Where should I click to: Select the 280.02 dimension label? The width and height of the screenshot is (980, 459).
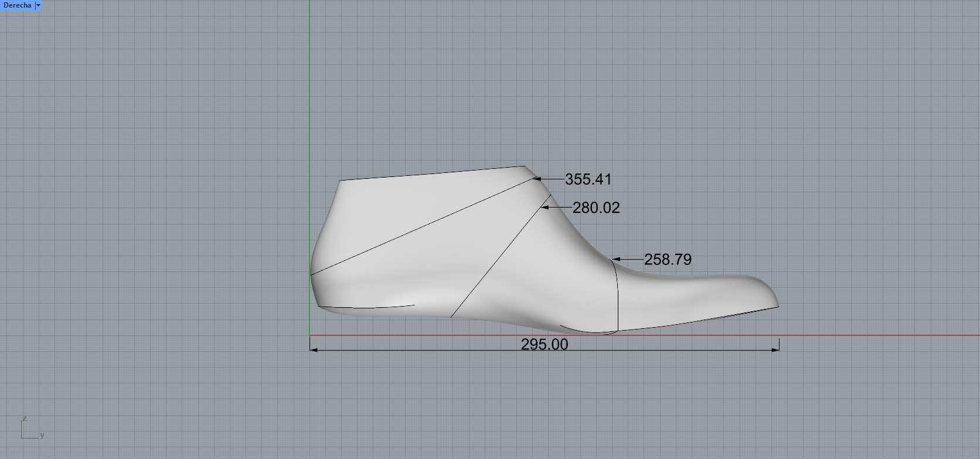click(x=596, y=208)
